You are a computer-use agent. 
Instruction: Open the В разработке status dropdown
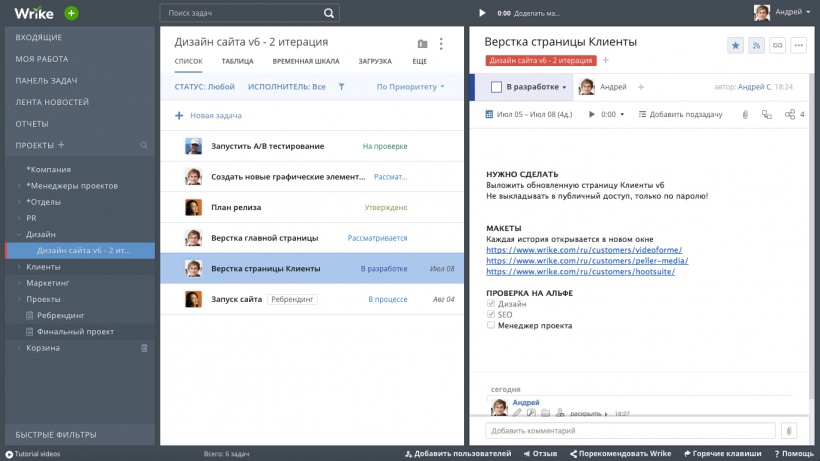(536, 87)
